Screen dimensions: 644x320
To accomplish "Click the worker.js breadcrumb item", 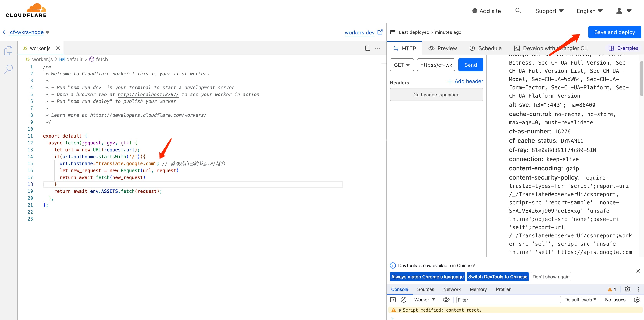I will click(39, 59).
